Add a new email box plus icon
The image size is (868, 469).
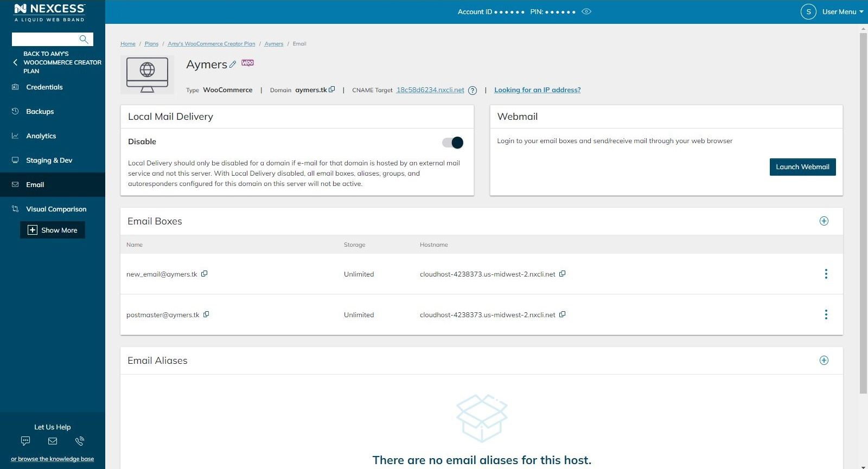tap(824, 221)
